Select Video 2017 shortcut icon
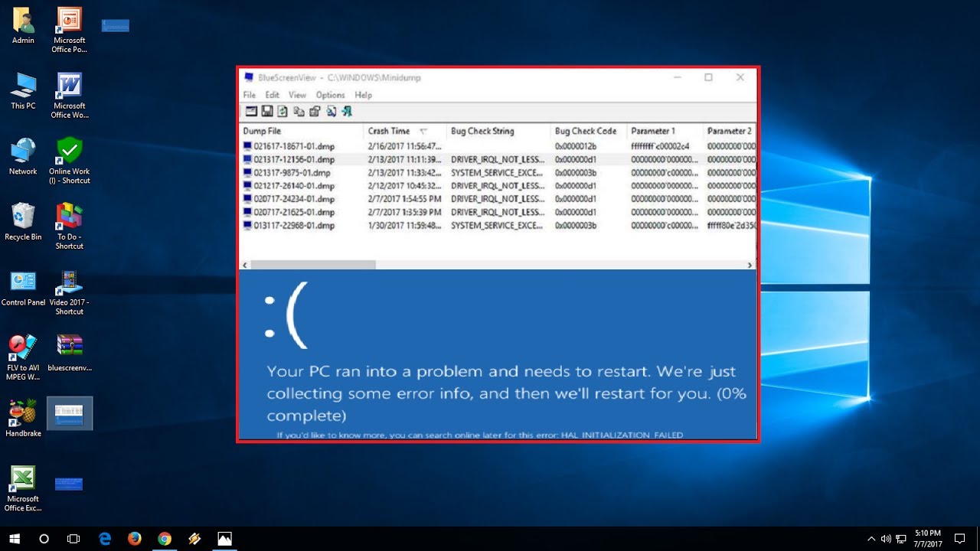The height and width of the screenshot is (551, 980). point(70,292)
